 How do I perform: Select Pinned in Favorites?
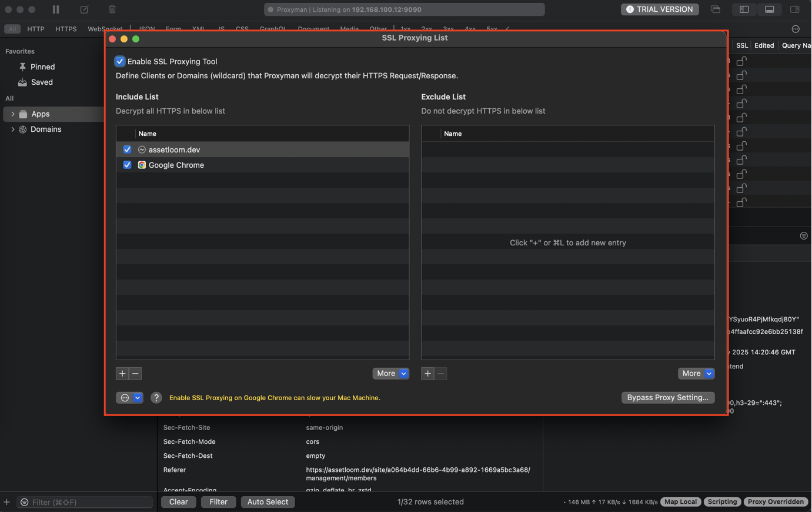tap(42, 67)
